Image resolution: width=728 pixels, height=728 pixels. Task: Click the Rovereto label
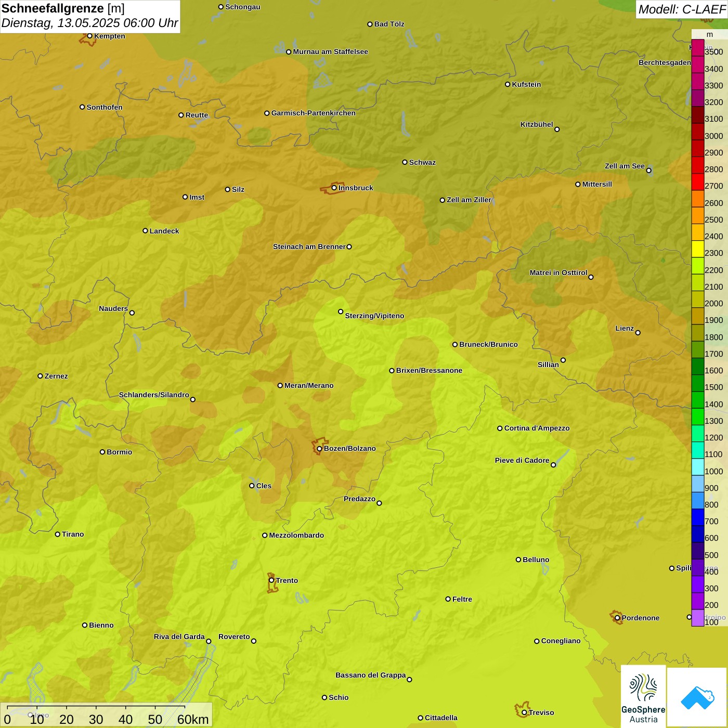tap(234, 636)
